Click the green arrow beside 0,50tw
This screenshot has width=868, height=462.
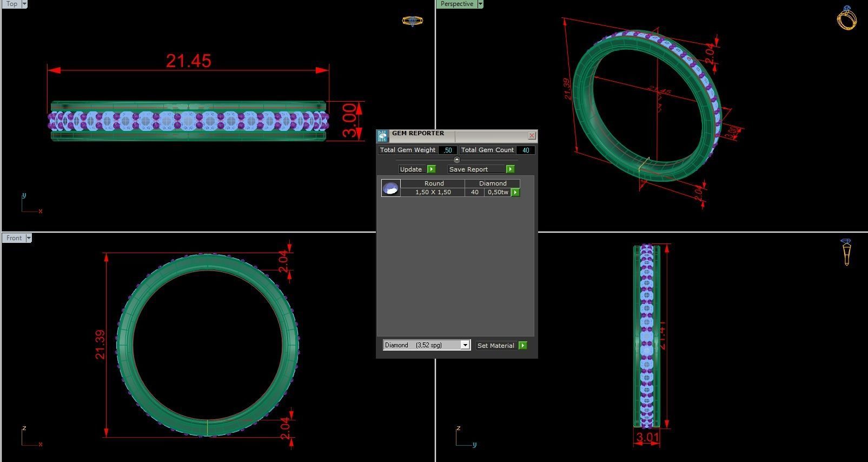click(515, 192)
